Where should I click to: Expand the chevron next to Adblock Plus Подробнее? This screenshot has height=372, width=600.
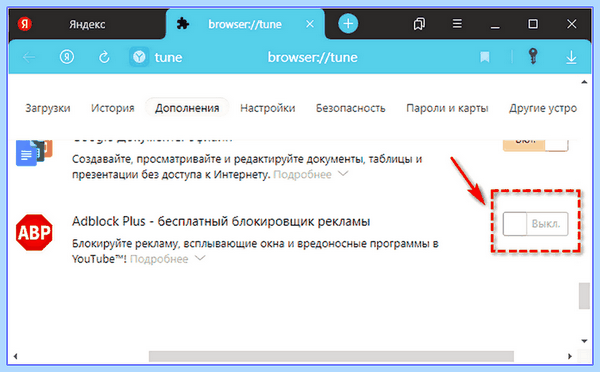pos(200,258)
